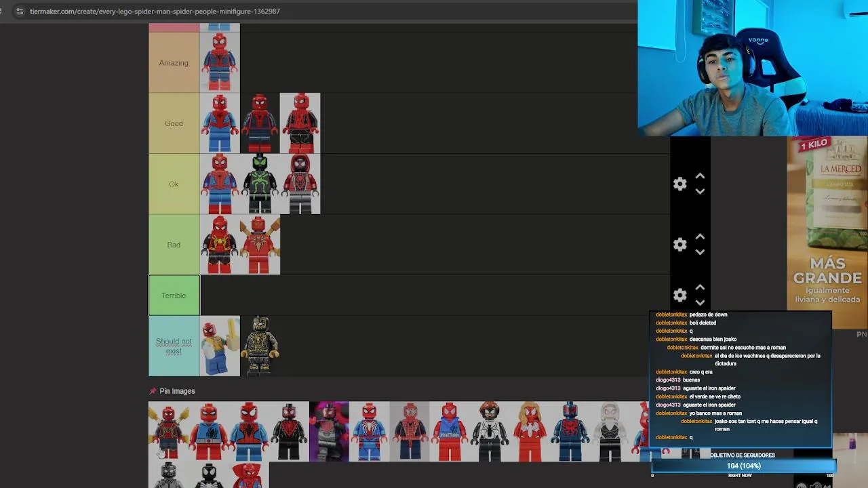
Task: Select the purple-background minifigure in pool
Action: (329, 432)
